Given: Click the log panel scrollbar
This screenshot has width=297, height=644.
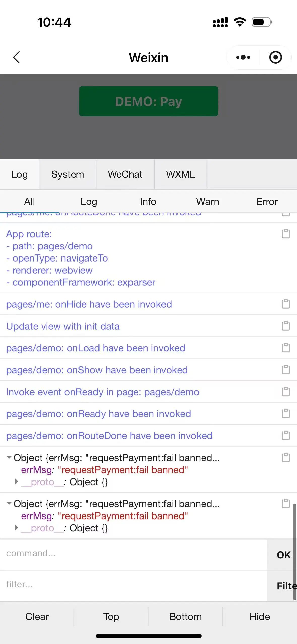Looking at the screenshot, I should 294,552.
